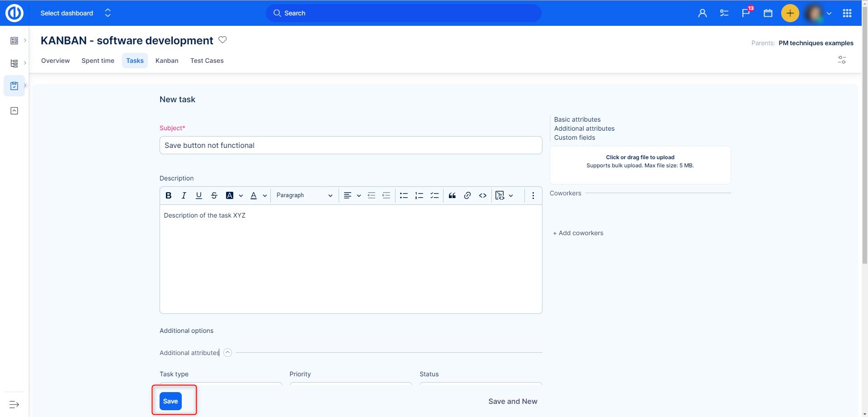Switch to the Kanban tab
868x417 pixels.
[167, 61]
